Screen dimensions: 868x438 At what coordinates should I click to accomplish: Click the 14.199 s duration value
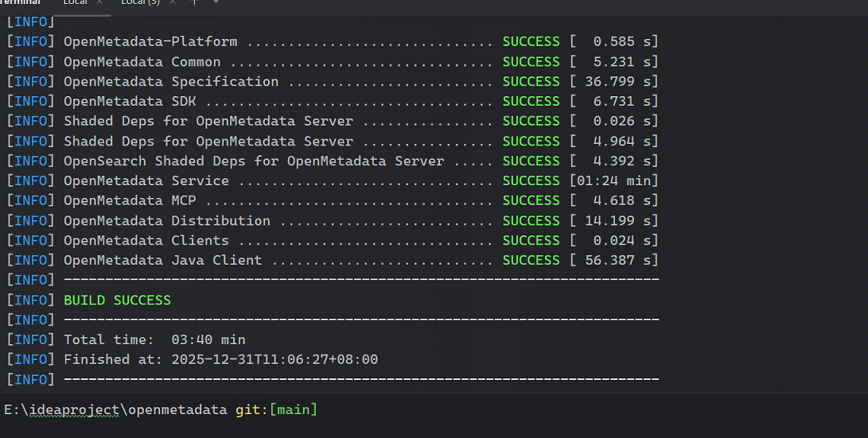[x=618, y=220]
